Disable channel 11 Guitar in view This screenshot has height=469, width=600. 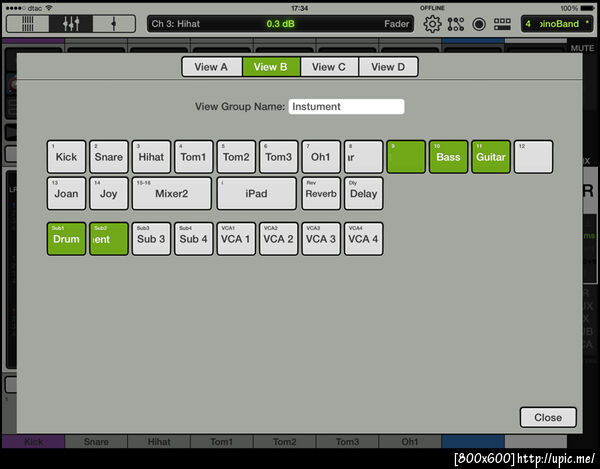click(491, 157)
